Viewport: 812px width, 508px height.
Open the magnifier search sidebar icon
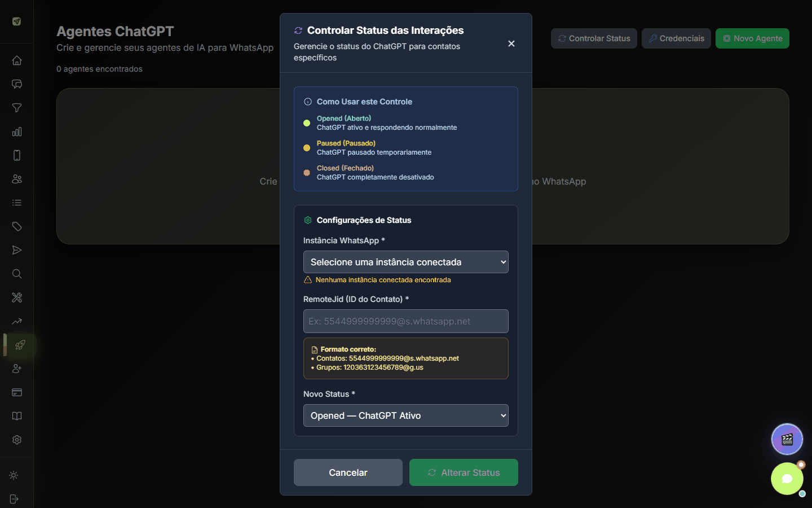point(17,274)
